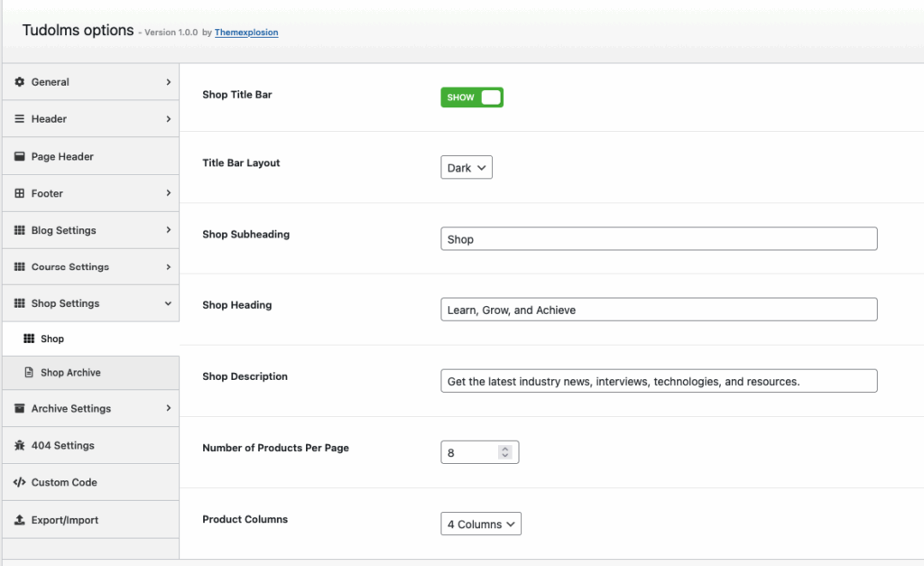Click the Custom Code brackets icon
924x566 pixels.
(x=20, y=483)
